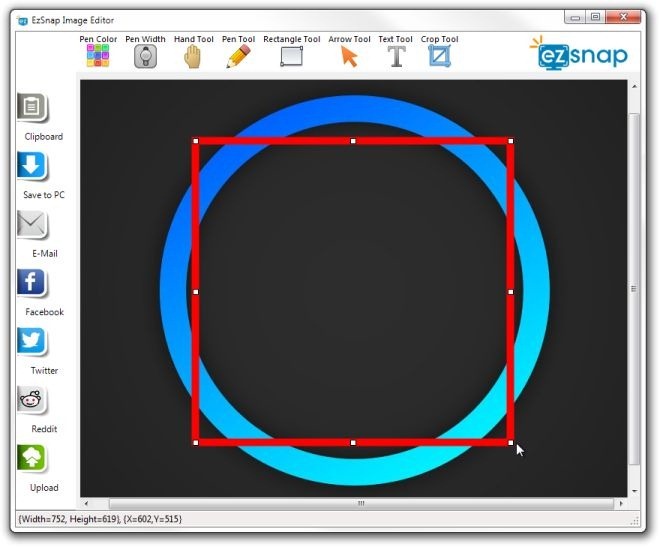Click the horizontal scrollbar left arrow
The width and height of the screenshot is (660, 547).
click(x=86, y=503)
